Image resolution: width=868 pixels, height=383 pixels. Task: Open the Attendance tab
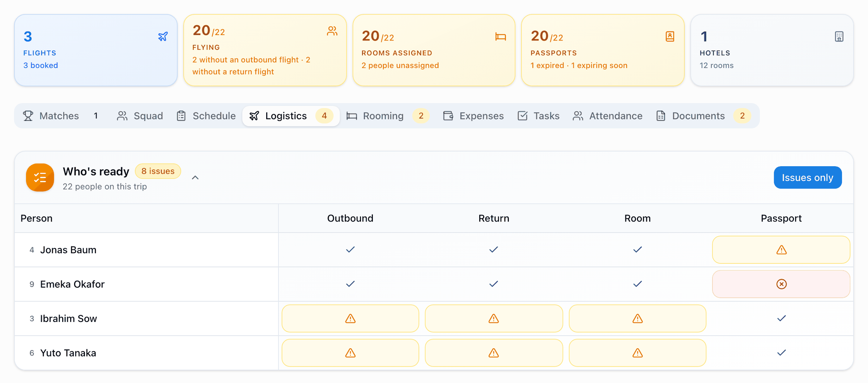coord(608,116)
